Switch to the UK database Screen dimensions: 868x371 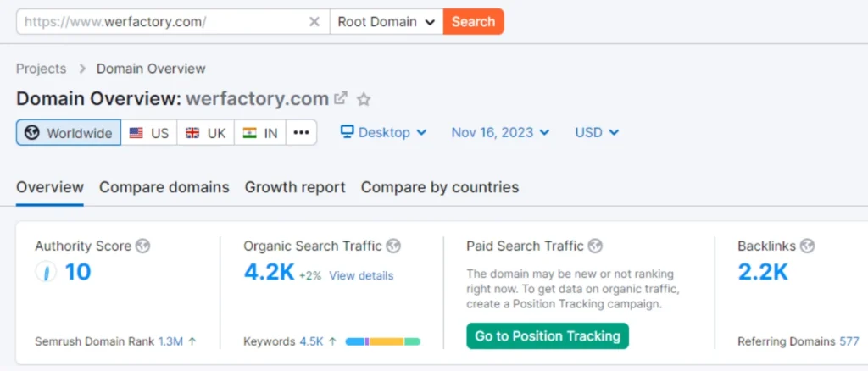(x=206, y=133)
